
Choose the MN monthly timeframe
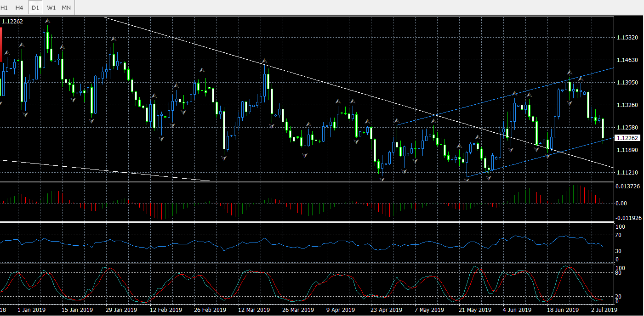[x=66, y=7]
